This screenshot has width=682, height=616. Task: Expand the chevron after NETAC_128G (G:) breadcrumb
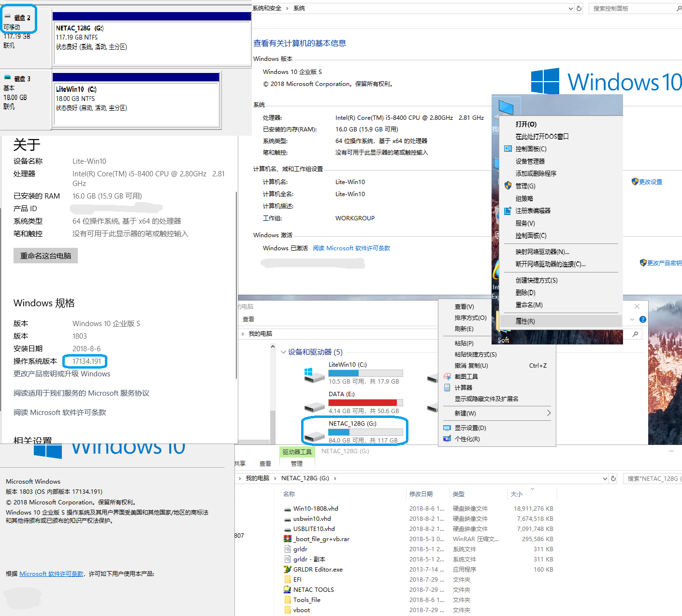[335, 478]
